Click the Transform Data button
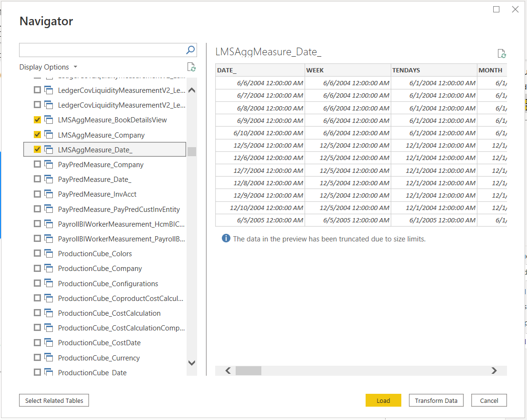The height and width of the screenshot is (420, 527). pos(436,400)
